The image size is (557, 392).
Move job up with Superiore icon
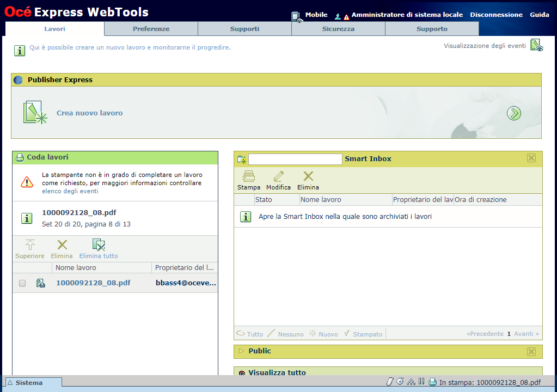(x=30, y=244)
